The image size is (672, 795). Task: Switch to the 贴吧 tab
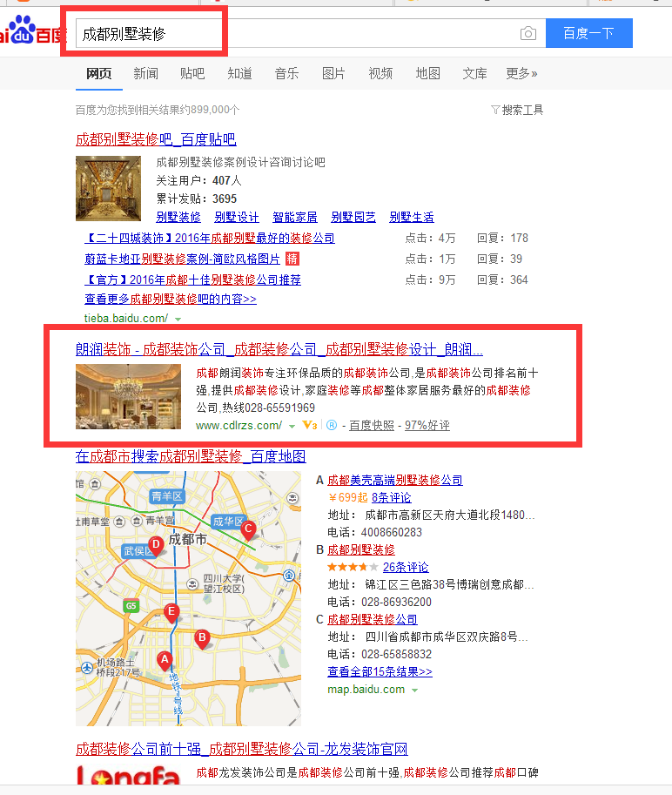192,73
